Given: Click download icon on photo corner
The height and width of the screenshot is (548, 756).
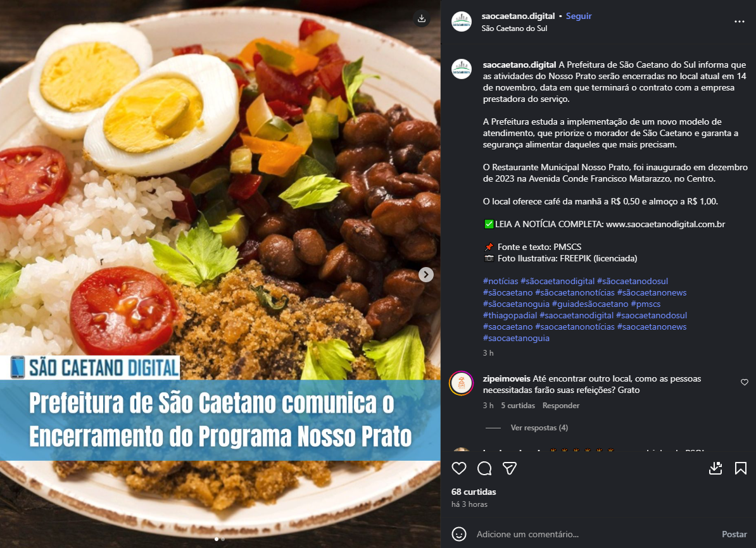Looking at the screenshot, I should pos(422,18).
